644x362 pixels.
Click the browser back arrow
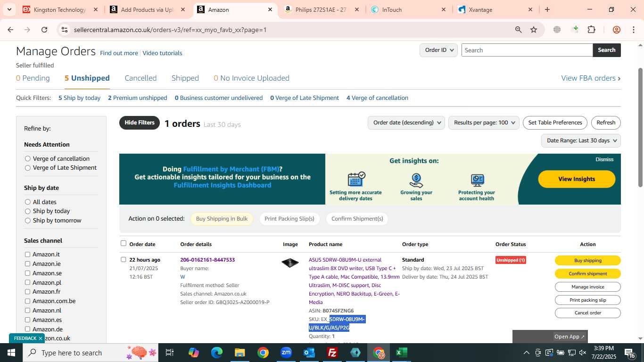[x=10, y=30]
